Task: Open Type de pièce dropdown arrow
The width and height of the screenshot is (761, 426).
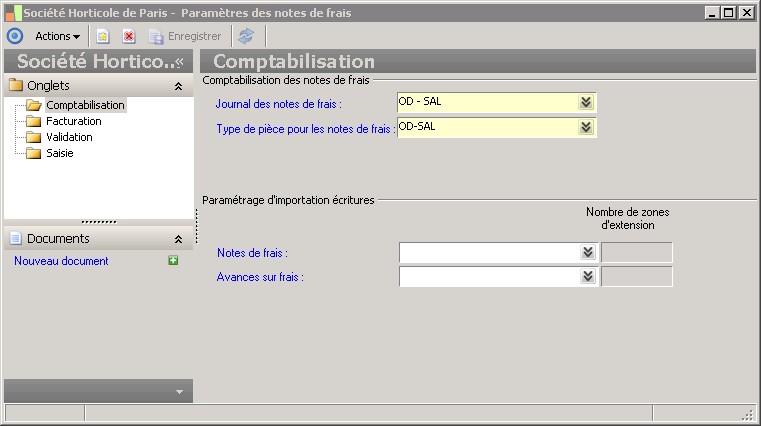Action: click(x=586, y=127)
